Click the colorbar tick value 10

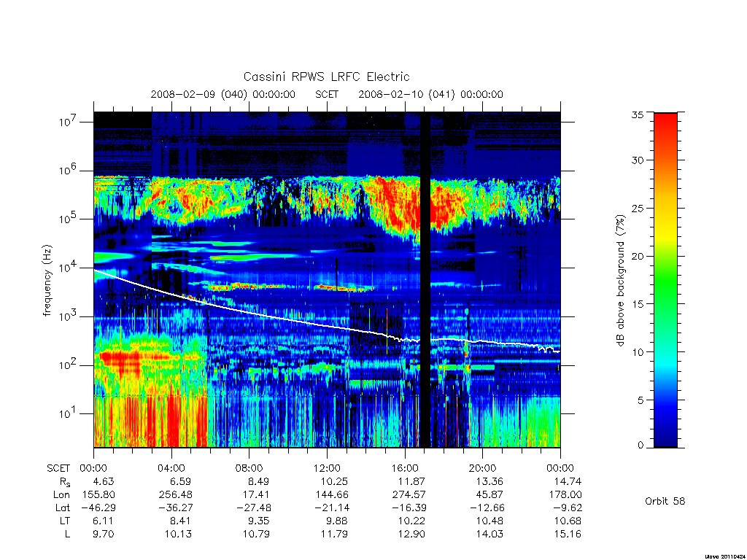click(637, 352)
